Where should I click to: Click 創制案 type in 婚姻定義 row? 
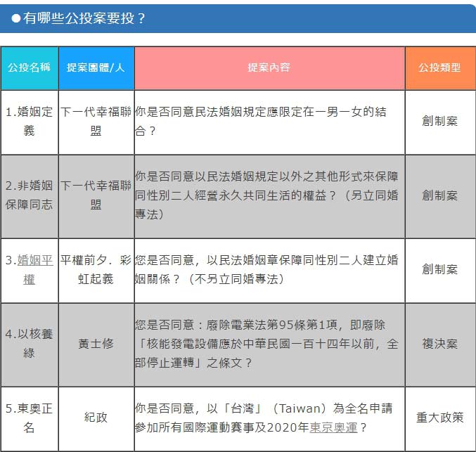[x=440, y=121]
